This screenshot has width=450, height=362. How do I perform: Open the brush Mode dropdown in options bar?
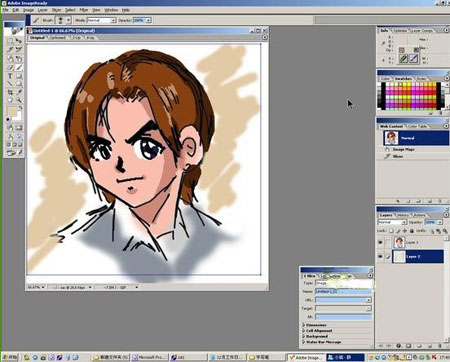(101, 20)
